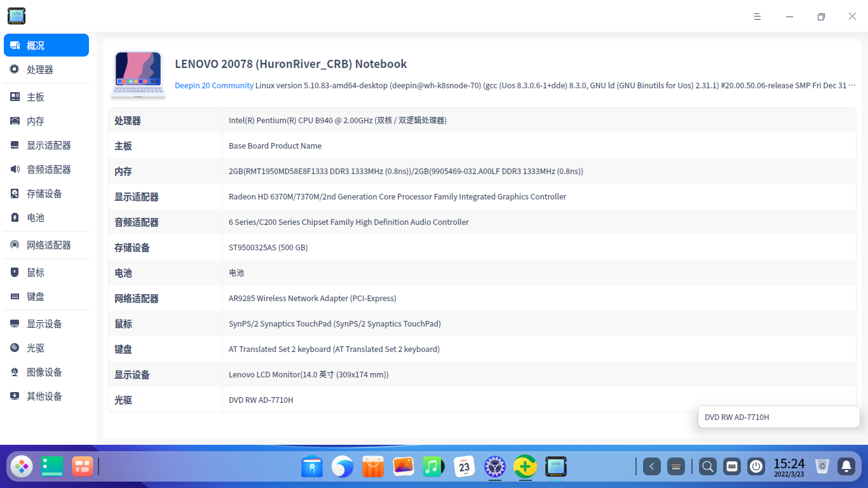The width and height of the screenshot is (868, 488).
Task: Click the Device Manager icon in dock
Action: [x=556, y=467]
